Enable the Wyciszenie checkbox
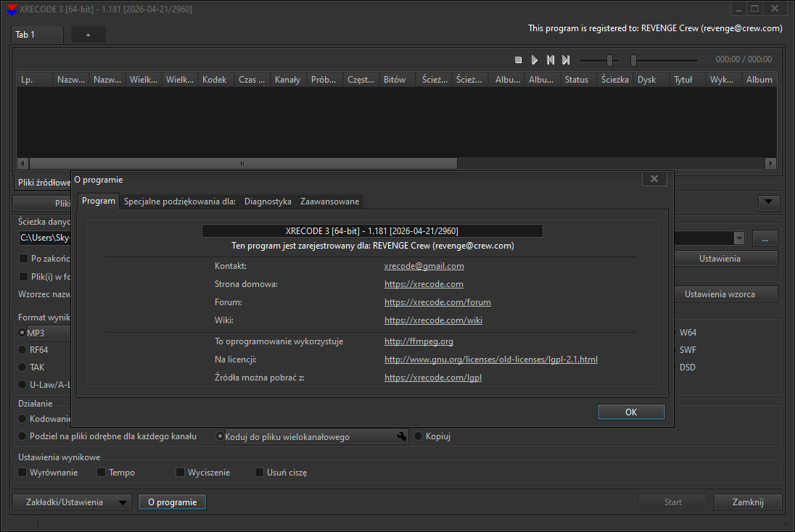Screen dimensions: 795x532 [180, 473]
